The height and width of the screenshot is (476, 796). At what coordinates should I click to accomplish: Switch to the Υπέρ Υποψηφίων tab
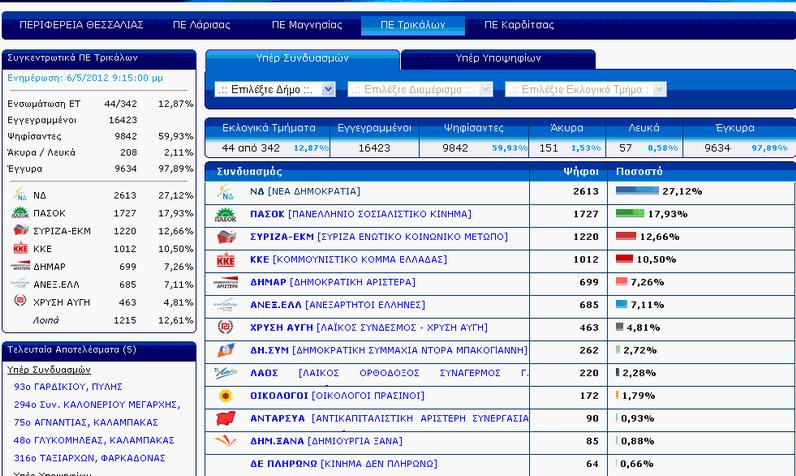coord(498,59)
